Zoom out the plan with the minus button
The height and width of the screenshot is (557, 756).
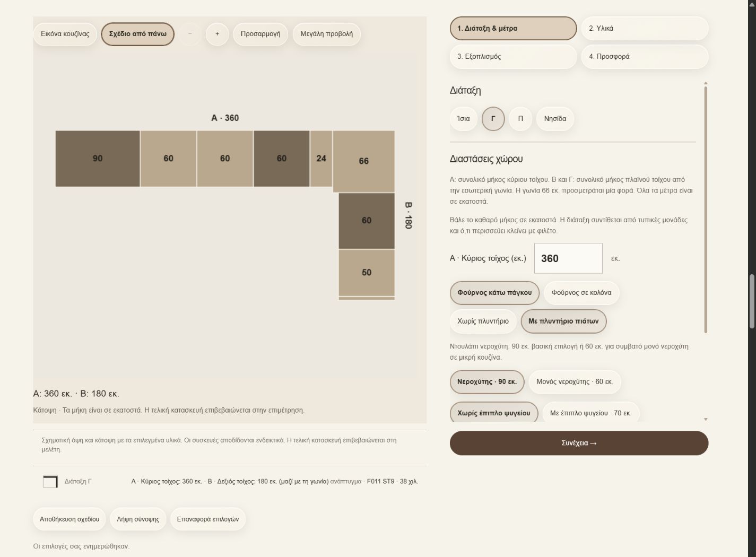[x=190, y=34]
